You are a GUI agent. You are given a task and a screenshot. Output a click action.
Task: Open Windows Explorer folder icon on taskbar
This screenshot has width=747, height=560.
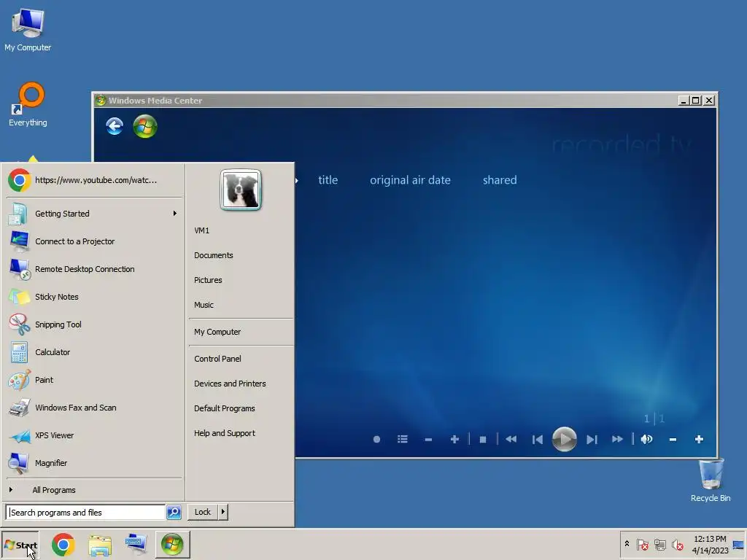[x=99, y=545]
